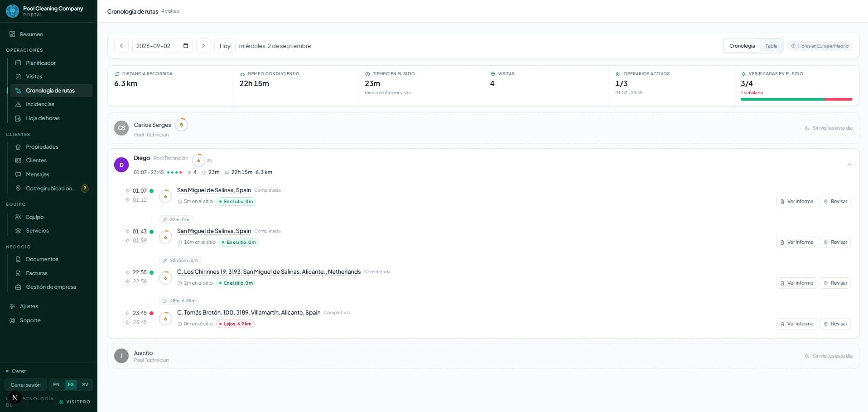Switch language to ES
The image size is (868, 412).
pos(71,384)
